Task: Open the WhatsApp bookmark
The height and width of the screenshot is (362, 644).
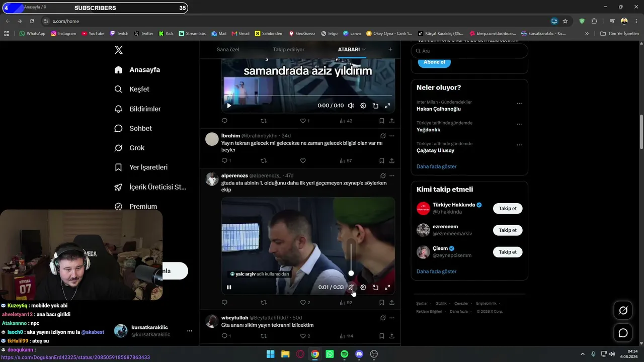Action: pyautogui.click(x=32, y=34)
